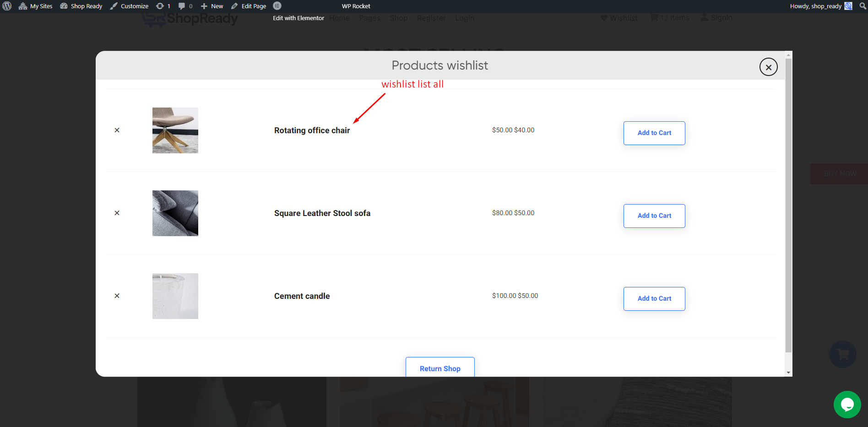The image size is (868, 427).
Task: Add Cement candle to cart
Action: click(654, 298)
